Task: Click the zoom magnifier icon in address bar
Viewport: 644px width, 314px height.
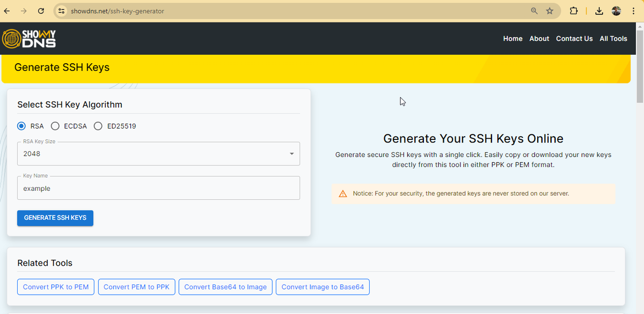Action: (x=534, y=11)
